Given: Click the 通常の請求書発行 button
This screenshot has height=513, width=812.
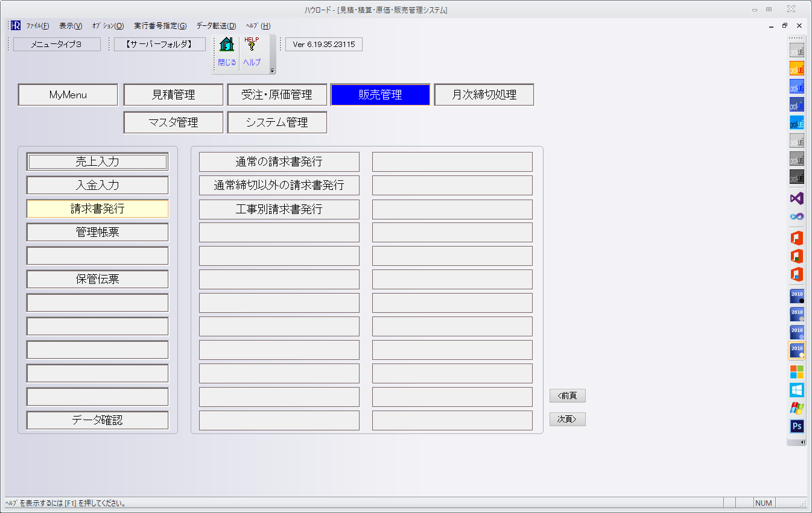Looking at the screenshot, I should tap(279, 162).
